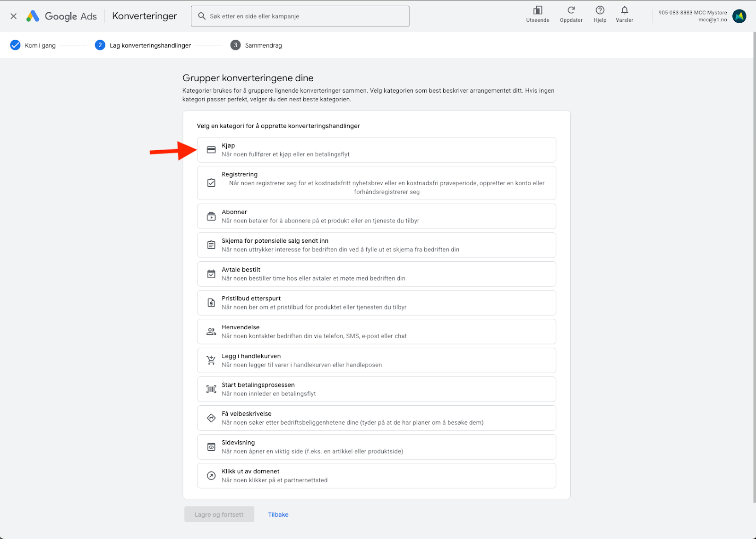Click the page vertical scrollbar
This screenshot has height=539, width=756.
pyautogui.click(x=754, y=265)
